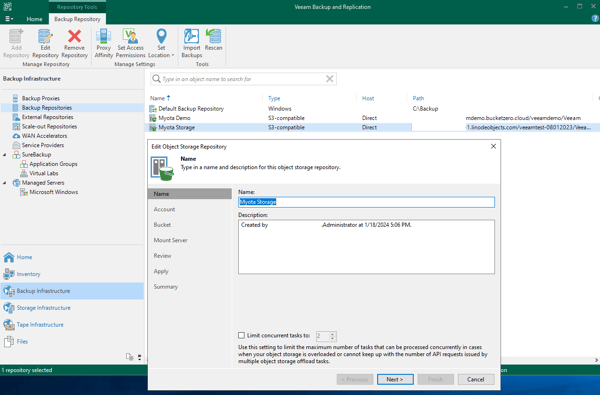Select Microsoft Windows under Managed Servers
This screenshot has width=600, height=395.
pyautogui.click(x=54, y=192)
